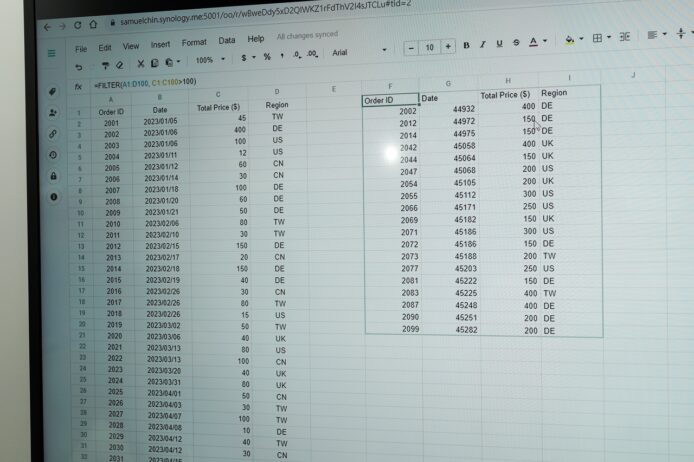The image size is (694, 462).
Task: Open version history clock icon
Action: 52,155
